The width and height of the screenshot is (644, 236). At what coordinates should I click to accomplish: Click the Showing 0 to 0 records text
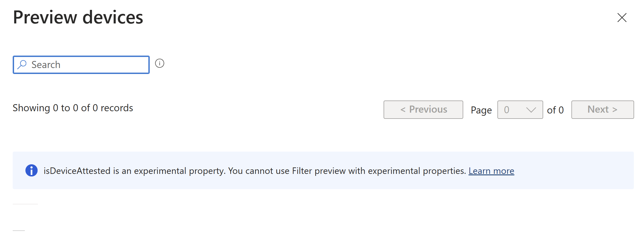[73, 108]
